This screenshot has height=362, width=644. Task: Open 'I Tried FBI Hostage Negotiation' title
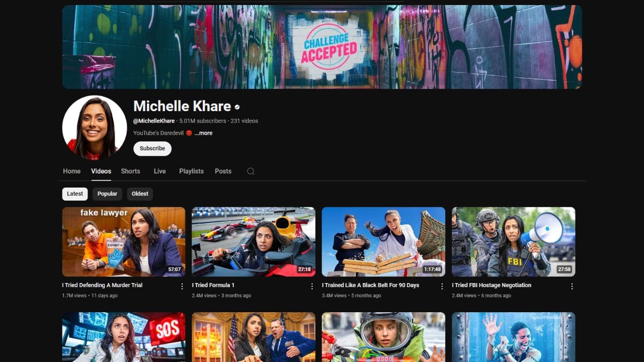(492, 285)
